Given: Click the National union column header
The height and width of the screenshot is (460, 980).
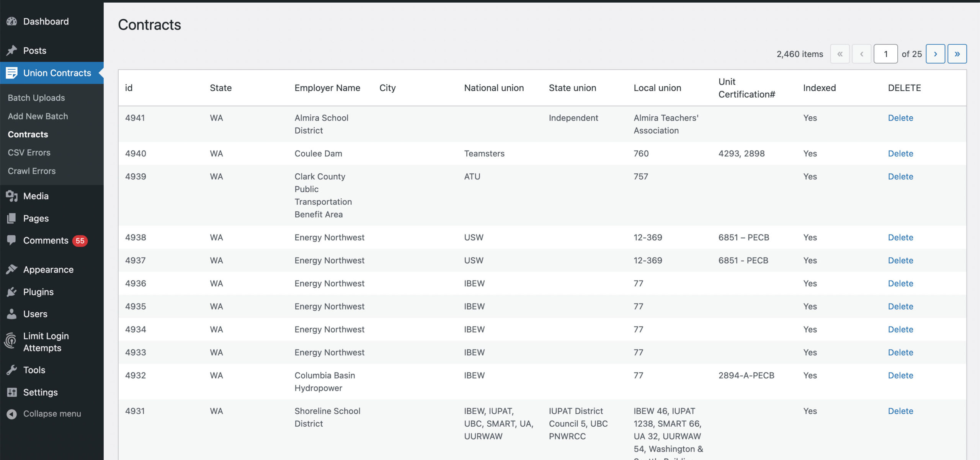Looking at the screenshot, I should point(494,88).
